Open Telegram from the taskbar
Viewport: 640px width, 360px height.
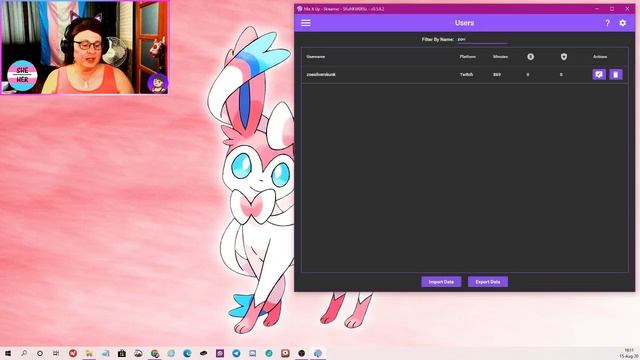(x=236, y=353)
